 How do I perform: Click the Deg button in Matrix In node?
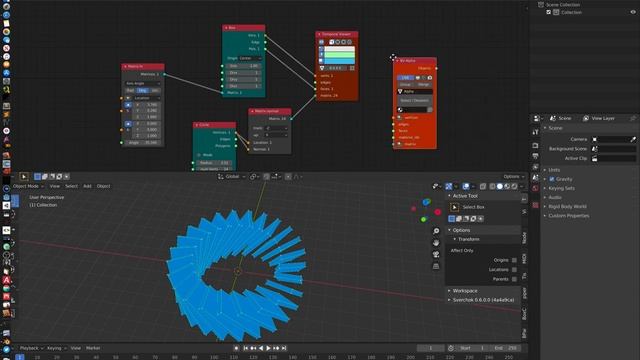point(142,91)
